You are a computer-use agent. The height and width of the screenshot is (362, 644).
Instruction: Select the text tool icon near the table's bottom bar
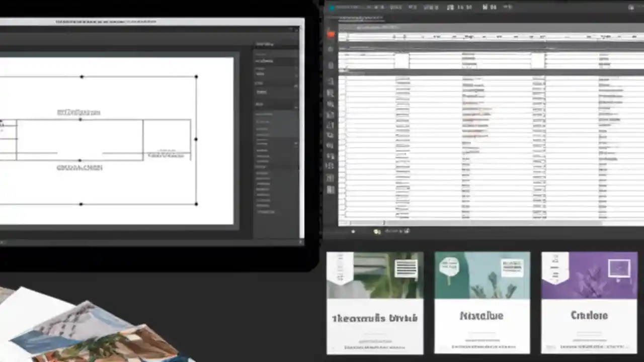pos(376,231)
